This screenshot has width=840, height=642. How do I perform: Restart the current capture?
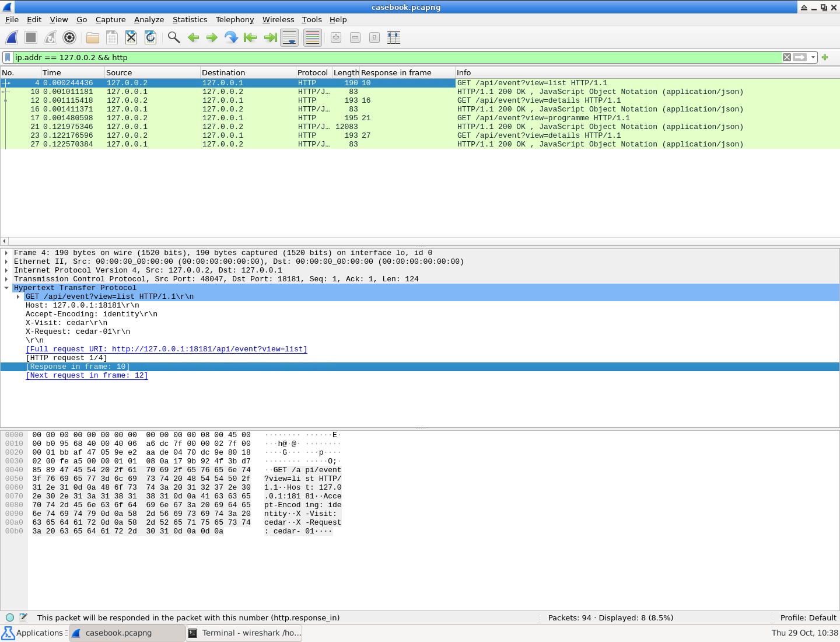(50, 37)
